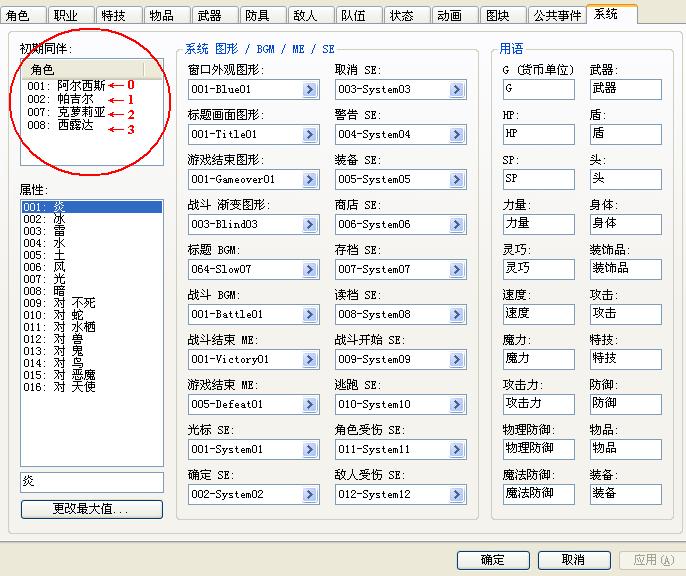Click the 攻击力 term field
This screenshot has height=576, width=686.
pos(539,404)
